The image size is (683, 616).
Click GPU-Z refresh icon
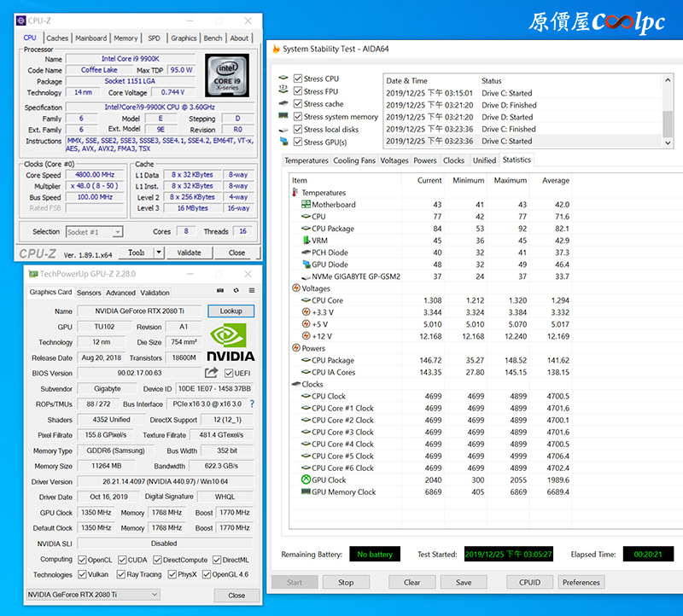(236, 290)
